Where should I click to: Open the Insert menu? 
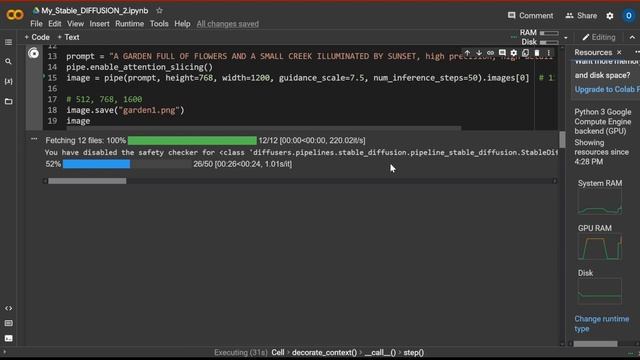pyautogui.click(x=99, y=24)
